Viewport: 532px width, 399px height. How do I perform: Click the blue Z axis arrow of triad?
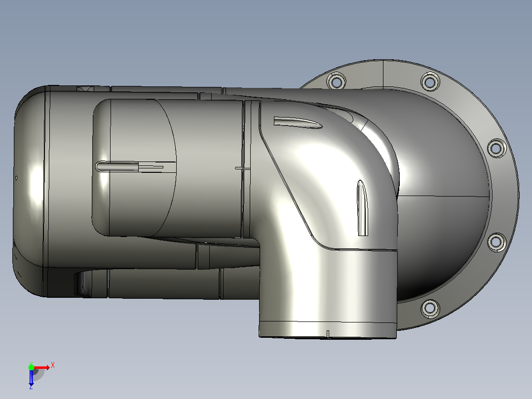[x=31, y=377]
